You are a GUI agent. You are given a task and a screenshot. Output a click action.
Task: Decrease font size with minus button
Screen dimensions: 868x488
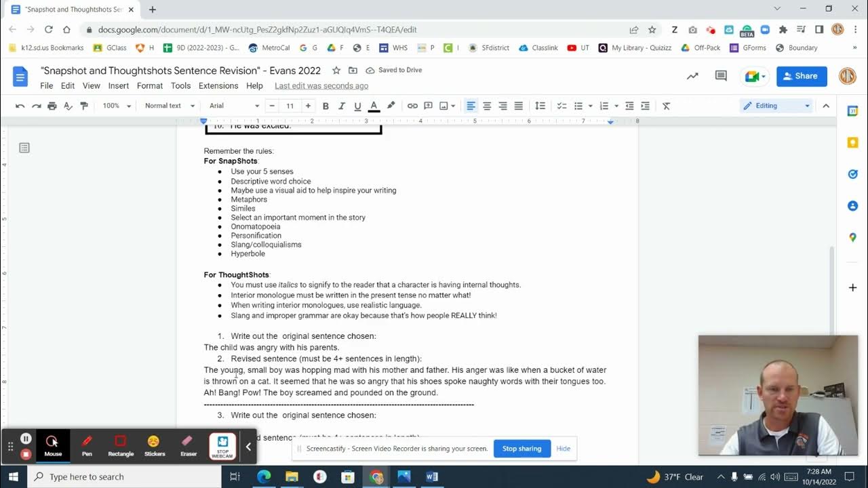272,106
